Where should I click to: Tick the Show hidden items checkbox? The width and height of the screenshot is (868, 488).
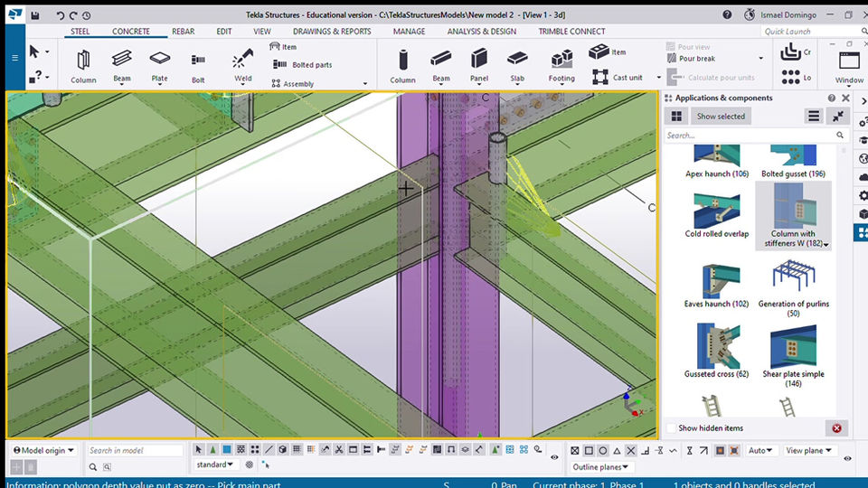tap(672, 428)
